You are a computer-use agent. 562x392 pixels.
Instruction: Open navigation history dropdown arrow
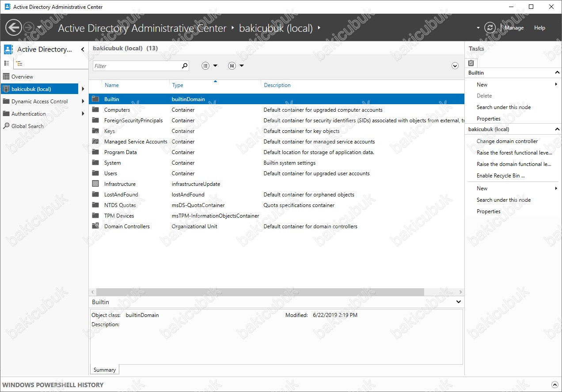point(39,28)
